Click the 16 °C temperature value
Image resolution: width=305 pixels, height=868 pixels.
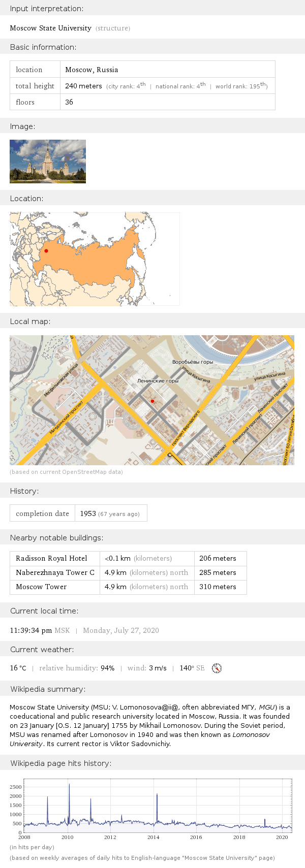[x=18, y=668]
